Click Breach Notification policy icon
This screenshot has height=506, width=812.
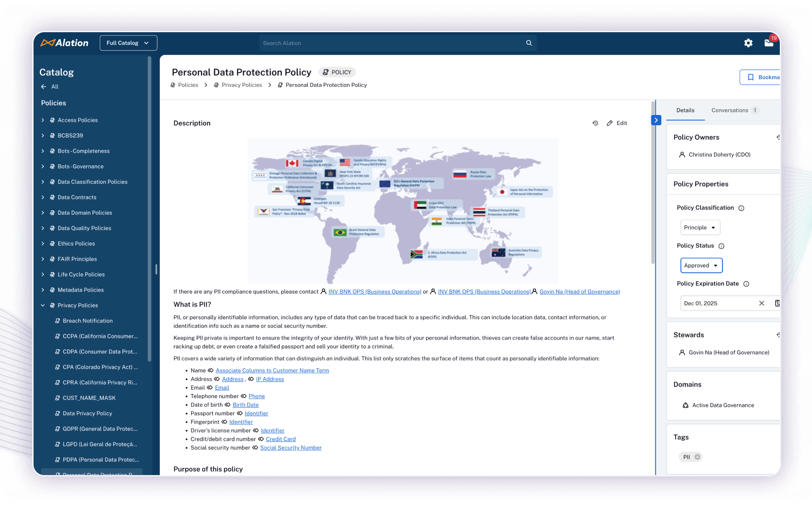point(57,321)
